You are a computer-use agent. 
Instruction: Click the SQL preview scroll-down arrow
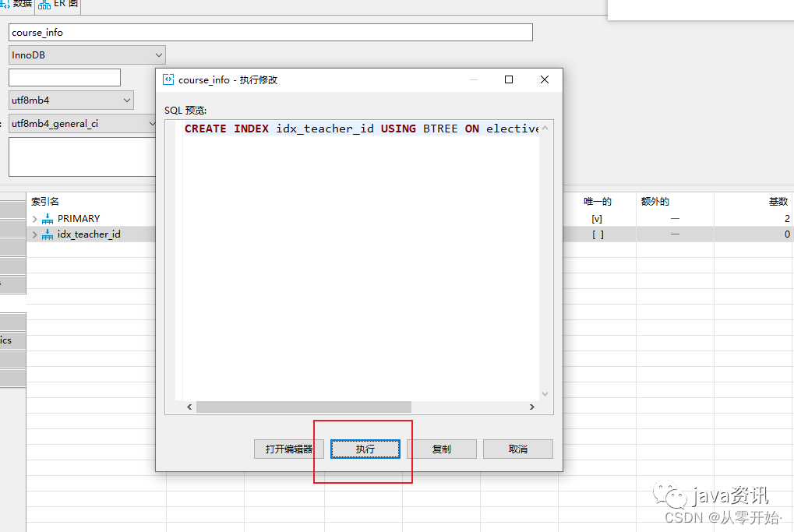click(545, 394)
